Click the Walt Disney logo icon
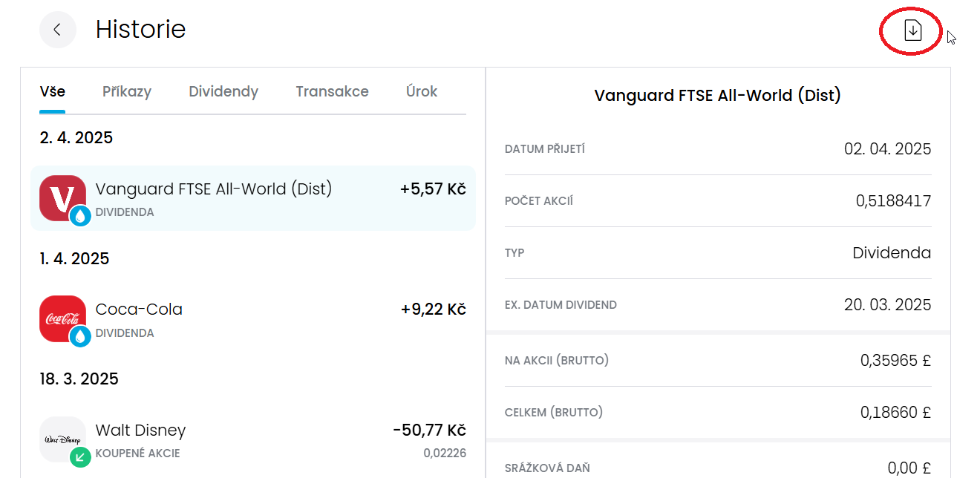Image resolution: width=980 pixels, height=478 pixels. (x=59, y=438)
